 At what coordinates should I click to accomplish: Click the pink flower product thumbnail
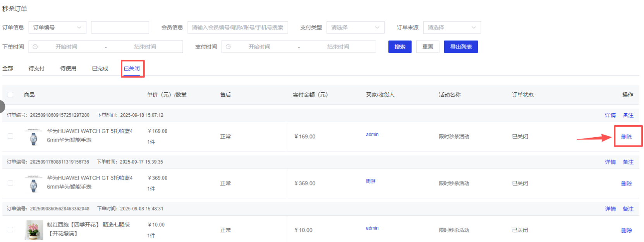pos(34,230)
